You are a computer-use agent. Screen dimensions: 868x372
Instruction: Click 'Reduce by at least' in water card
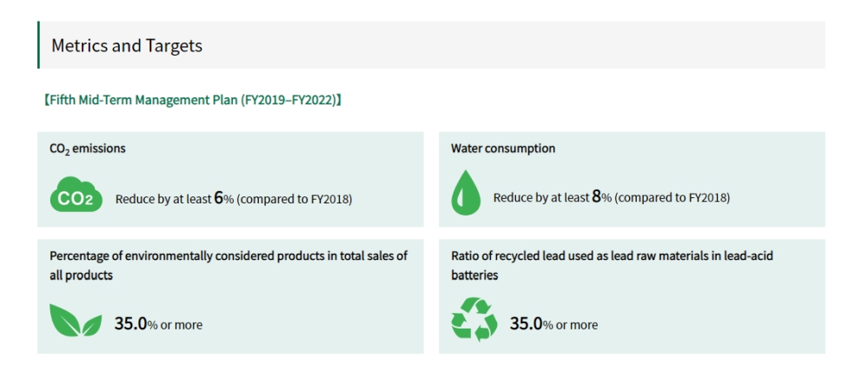point(541,198)
